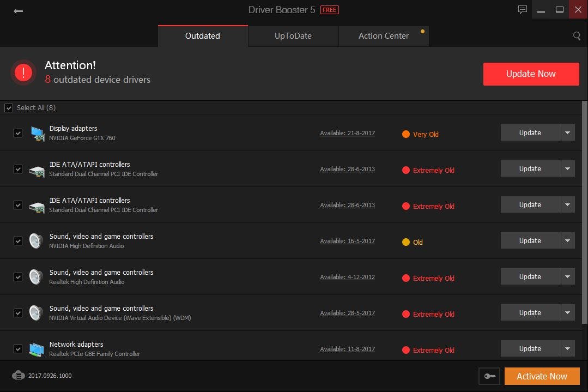588x392 pixels.
Task: Open Update dropdown arrow for Realtek PCIe GBE
Action: click(x=568, y=349)
